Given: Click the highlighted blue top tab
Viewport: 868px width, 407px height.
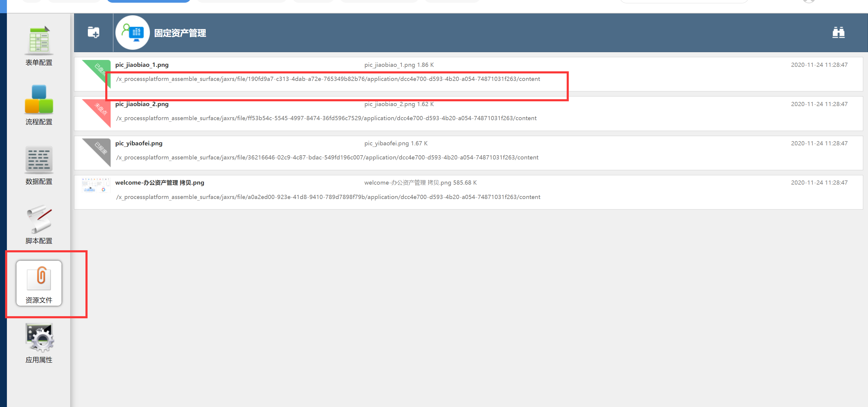Looking at the screenshot, I should tap(149, 1).
